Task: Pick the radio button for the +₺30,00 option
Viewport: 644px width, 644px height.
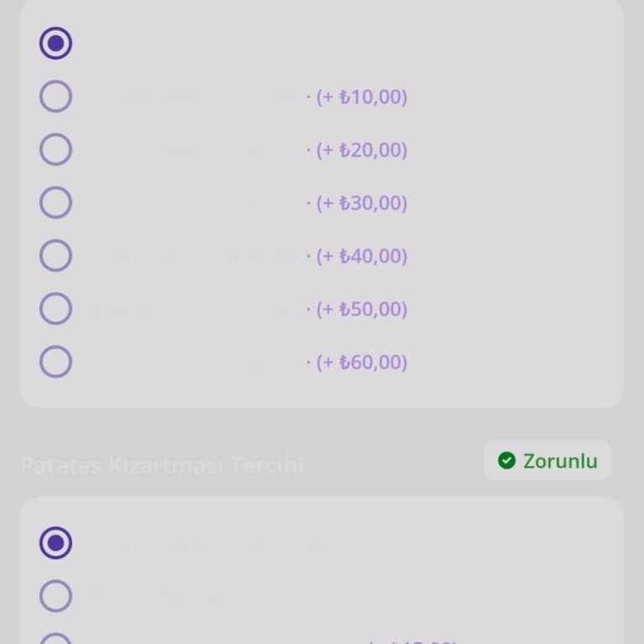Action: pyautogui.click(x=55, y=203)
